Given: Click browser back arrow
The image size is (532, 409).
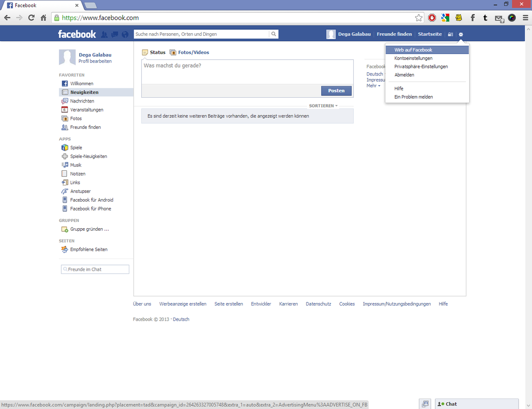Looking at the screenshot, I should [x=7, y=18].
